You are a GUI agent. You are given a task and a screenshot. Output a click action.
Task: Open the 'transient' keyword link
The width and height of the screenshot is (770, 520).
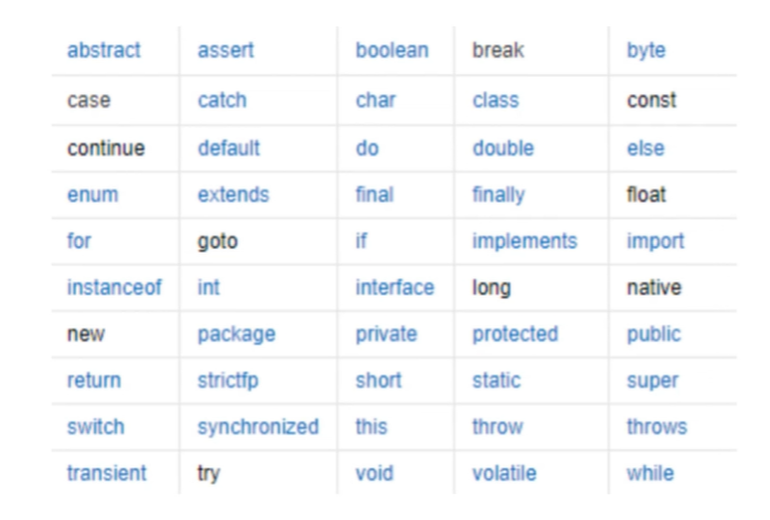click(x=107, y=473)
